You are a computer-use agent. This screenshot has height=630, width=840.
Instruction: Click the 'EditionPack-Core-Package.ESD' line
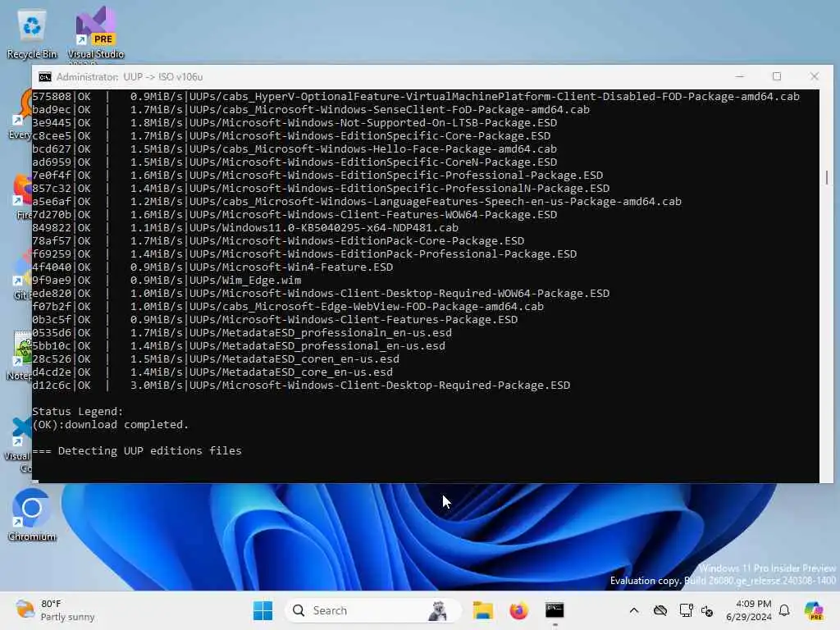278,240
